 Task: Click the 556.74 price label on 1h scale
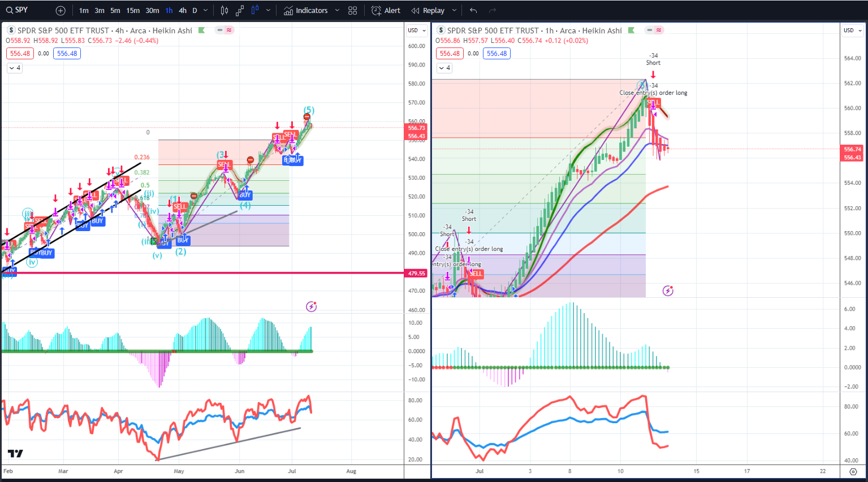tap(852, 149)
